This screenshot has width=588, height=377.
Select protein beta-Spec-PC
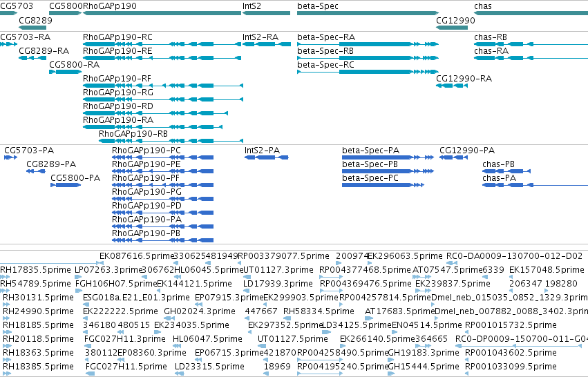[370, 178]
